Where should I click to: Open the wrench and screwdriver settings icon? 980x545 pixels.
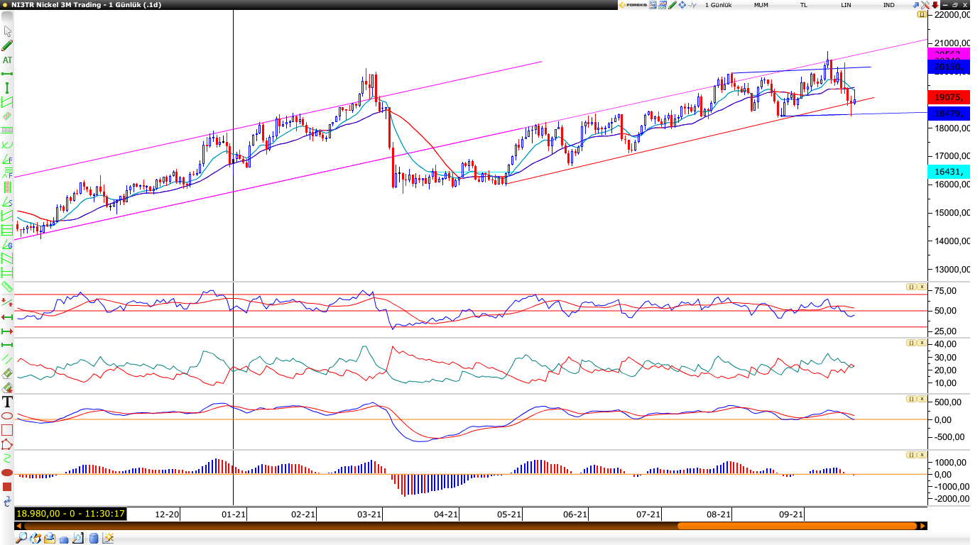[x=925, y=5]
